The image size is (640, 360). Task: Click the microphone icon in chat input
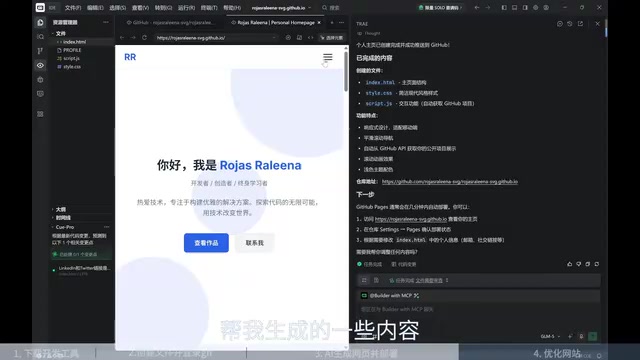(x=581, y=336)
